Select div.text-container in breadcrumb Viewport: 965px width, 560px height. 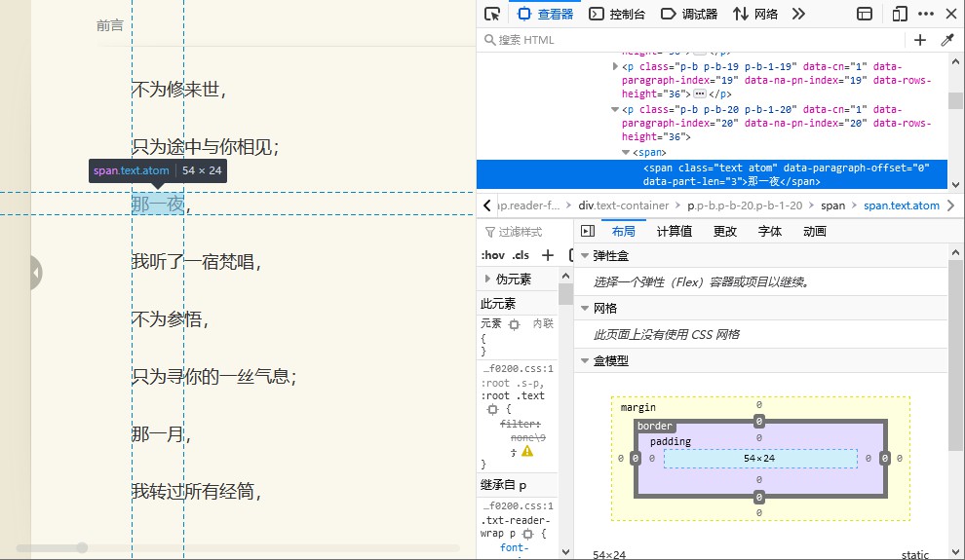(x=624, y=205)
